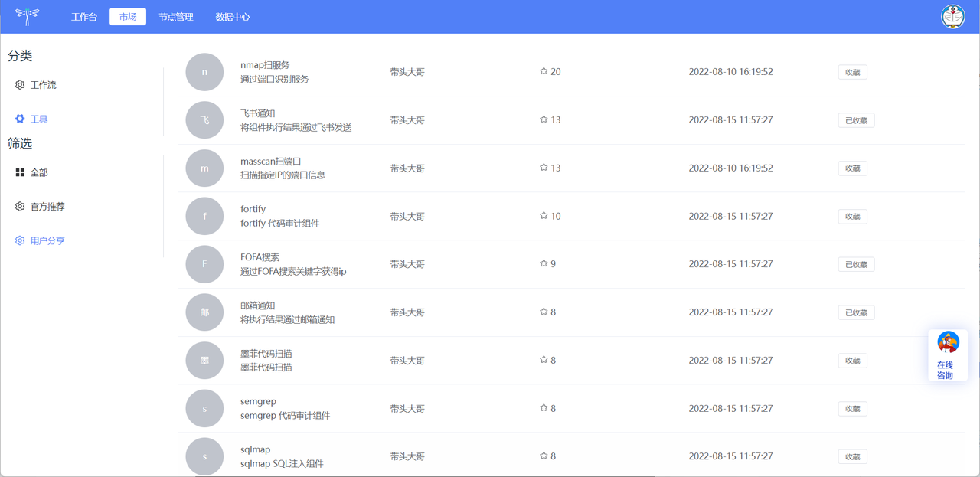Click the dragonfly logo in header
The image size is (980, 477).
click(x=28, y=16)
